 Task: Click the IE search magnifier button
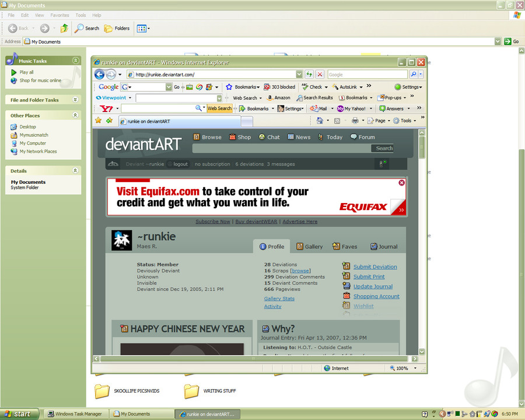click(414, 74)
